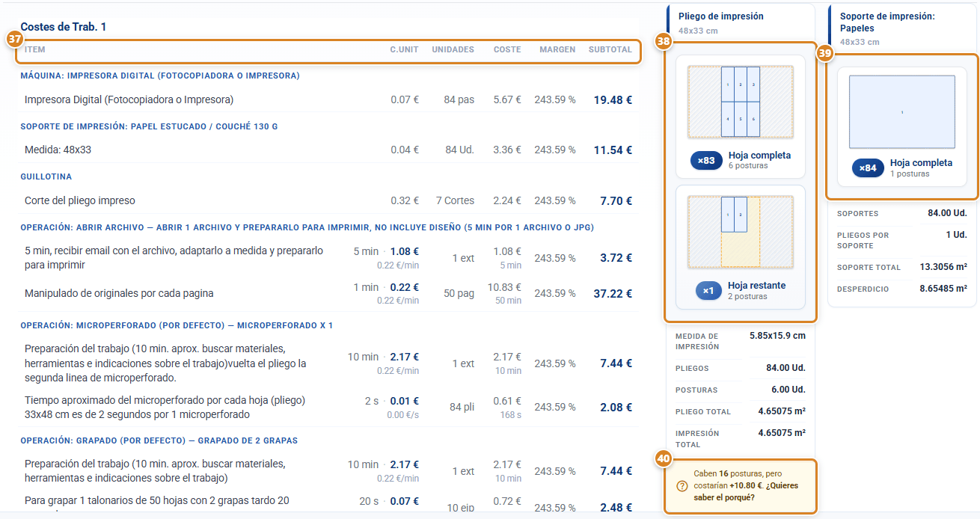Select the Hoja completa 6 posturas sheet diagram
Screen dimensions: 980x519
tap(741, 102)
